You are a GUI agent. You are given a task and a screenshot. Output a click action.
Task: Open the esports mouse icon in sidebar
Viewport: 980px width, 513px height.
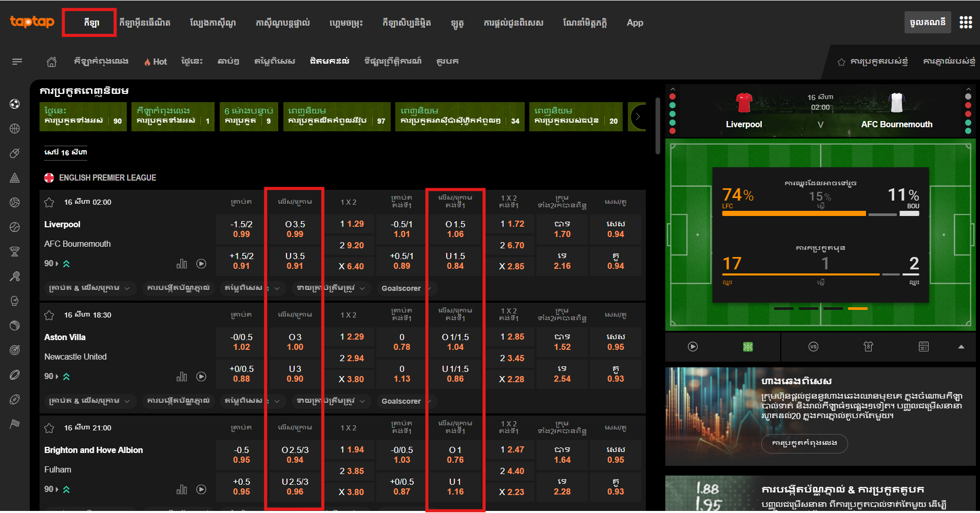point(15,153)
